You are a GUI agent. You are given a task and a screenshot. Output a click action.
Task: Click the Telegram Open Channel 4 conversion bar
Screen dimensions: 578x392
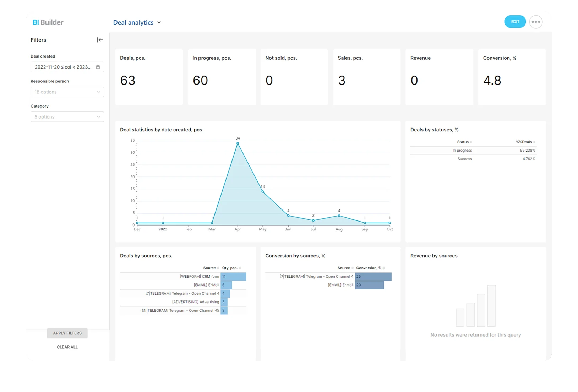click(373, 277)
